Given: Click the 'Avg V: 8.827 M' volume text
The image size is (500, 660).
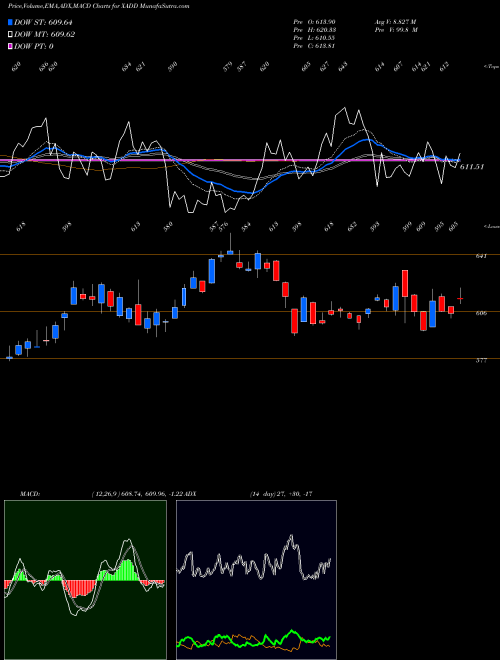Looking at the screenshot, I should pyautogui.click(x=395, y=22).
